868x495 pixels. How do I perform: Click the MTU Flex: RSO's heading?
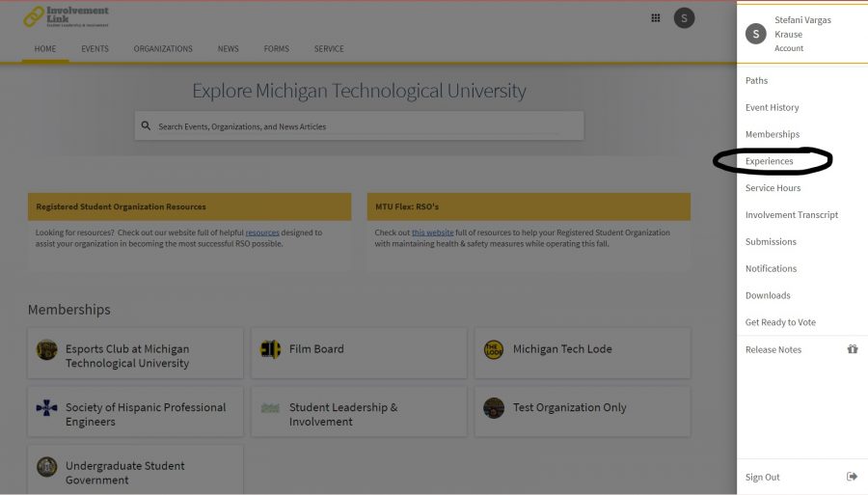407,206
